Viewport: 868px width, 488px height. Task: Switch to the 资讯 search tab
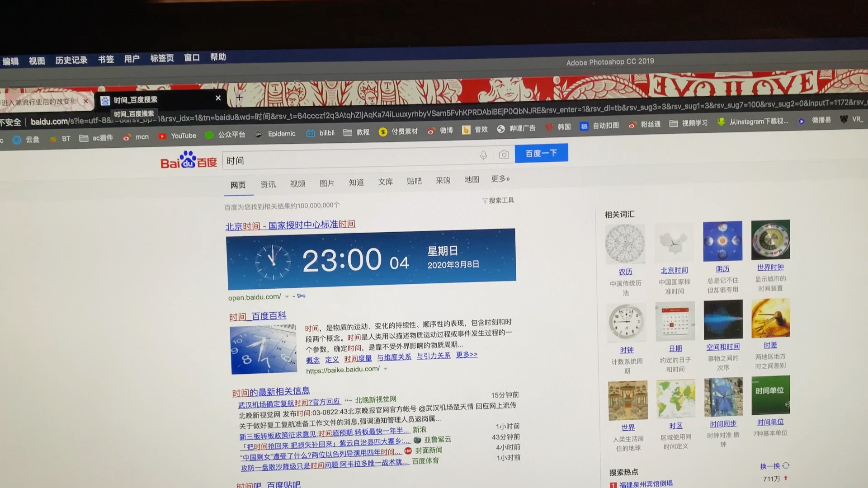[x=268, y=184]
